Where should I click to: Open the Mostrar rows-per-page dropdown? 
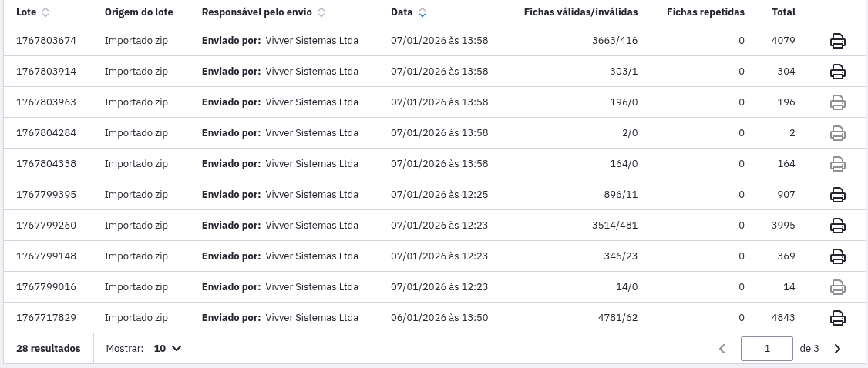click(x=168, y=349)
